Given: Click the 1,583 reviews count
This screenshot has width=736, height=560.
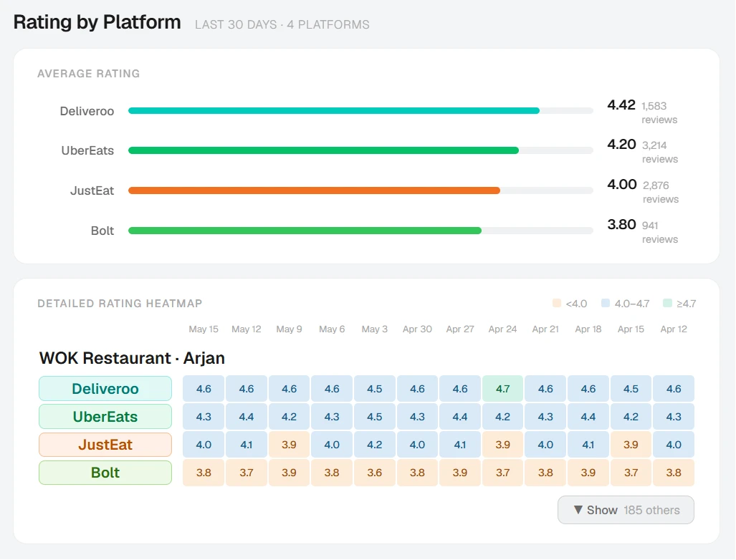Looking at the screenshot, I should click(659, 112).
